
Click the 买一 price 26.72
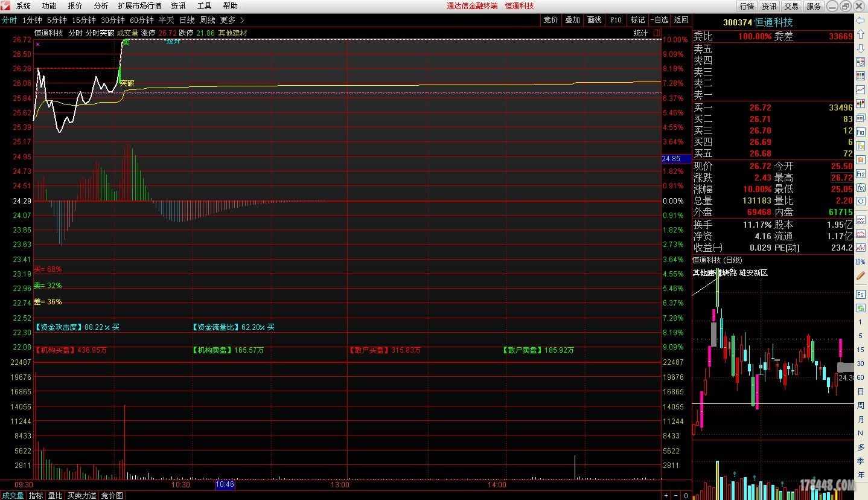click(761, 107)
